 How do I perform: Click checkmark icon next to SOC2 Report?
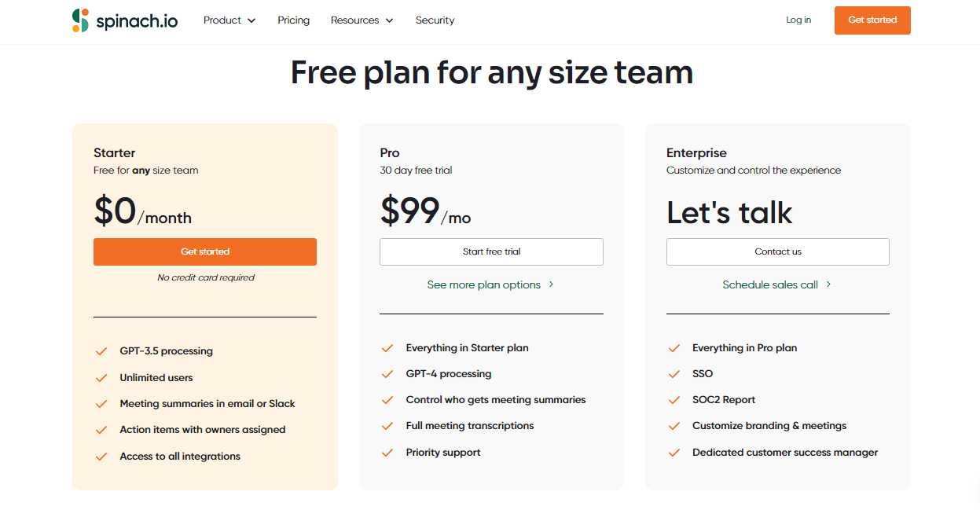click(x=674, y=400)
